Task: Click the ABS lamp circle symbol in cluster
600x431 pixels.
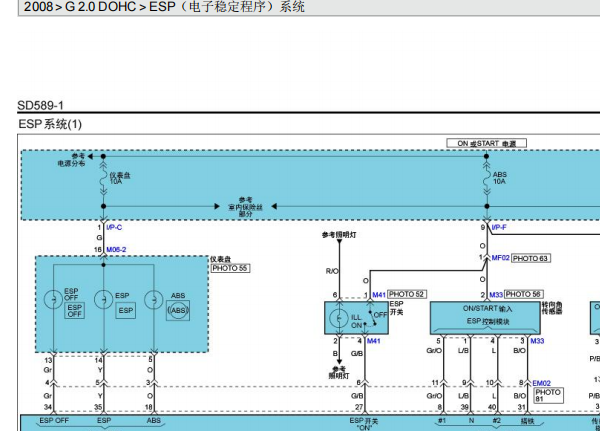Action: (x=153, y=299)
